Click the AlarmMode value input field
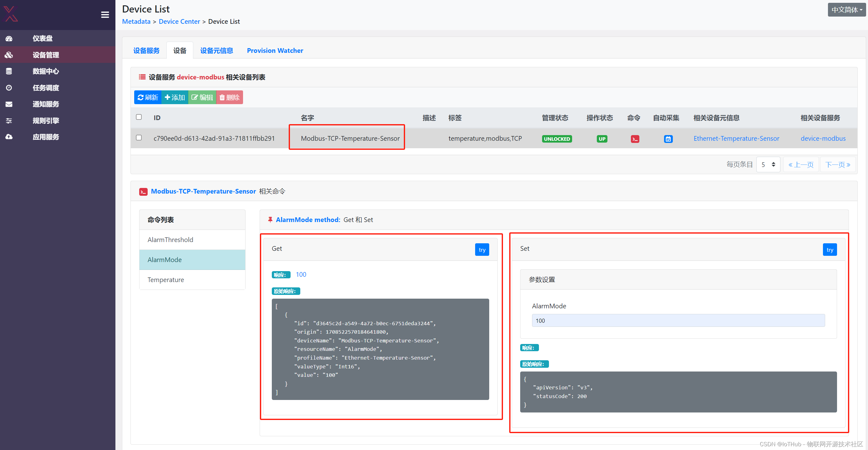 (678, 320)
